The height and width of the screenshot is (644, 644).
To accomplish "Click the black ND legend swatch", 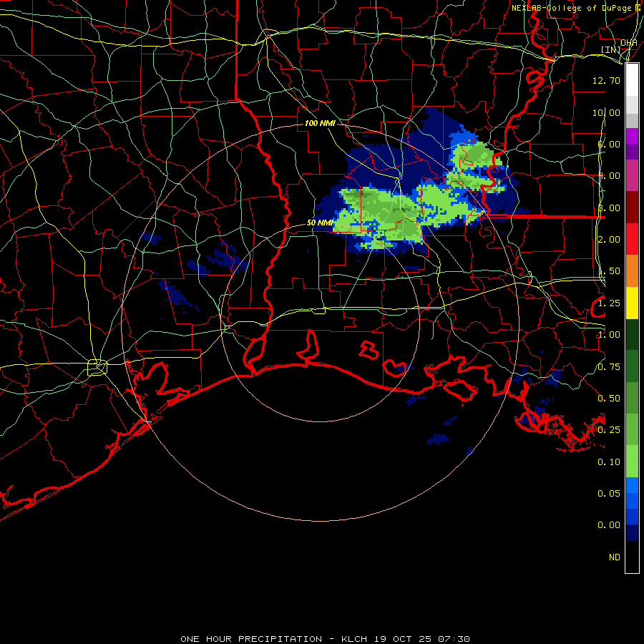I will click(x=632, y=557).
